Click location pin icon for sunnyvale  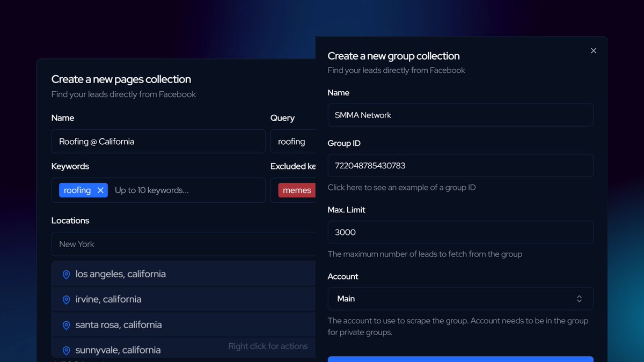(x=67, y=350)
